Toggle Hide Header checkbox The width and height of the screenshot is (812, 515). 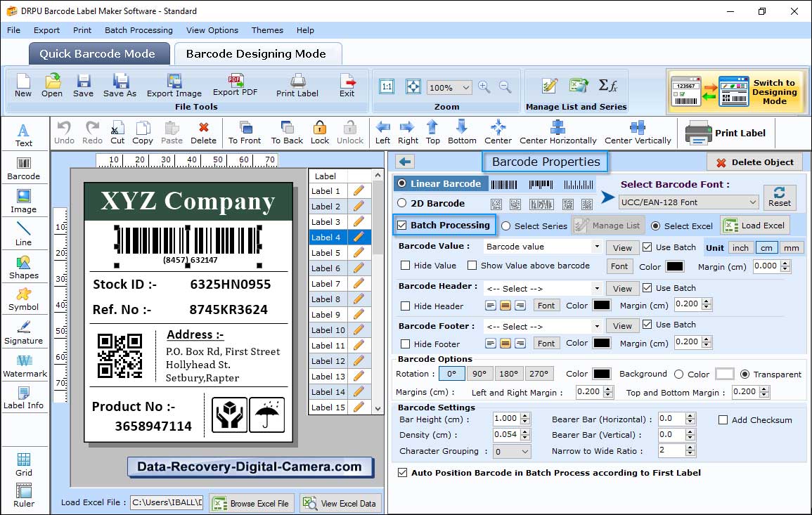pyautogui.click(x=406, y=306)
